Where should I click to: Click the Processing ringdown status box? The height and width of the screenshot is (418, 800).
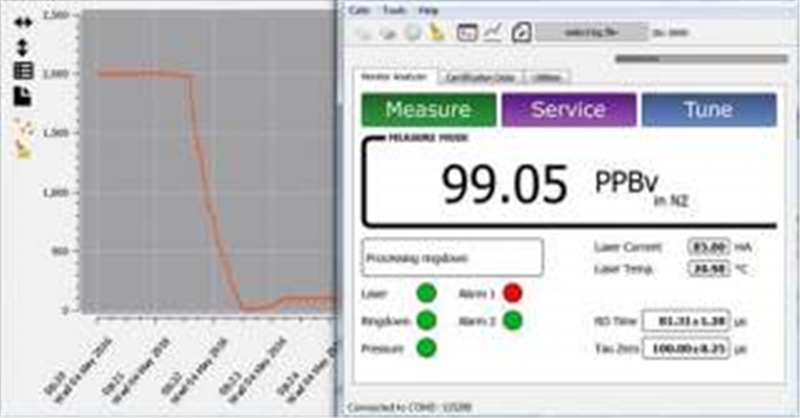click(x=453, y=257)
